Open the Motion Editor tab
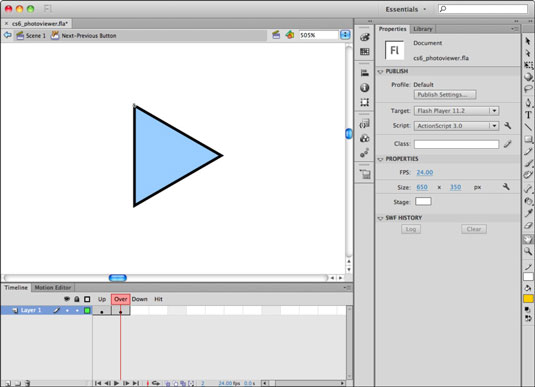Viewport: 535px width, 387px height. pyautogui.click(x=53, y=288)
